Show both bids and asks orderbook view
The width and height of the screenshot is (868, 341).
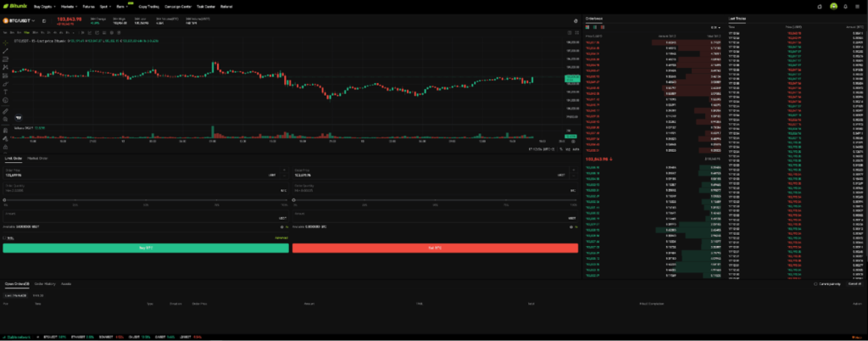(587, 27)
